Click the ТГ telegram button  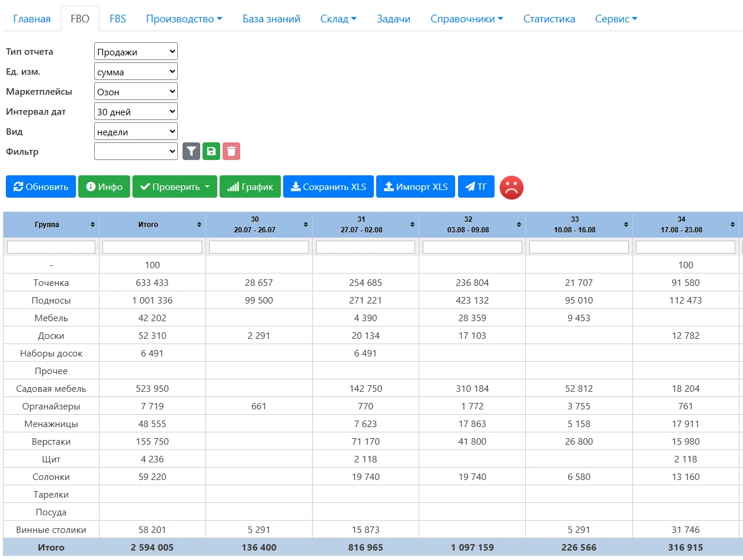[476, 186]
